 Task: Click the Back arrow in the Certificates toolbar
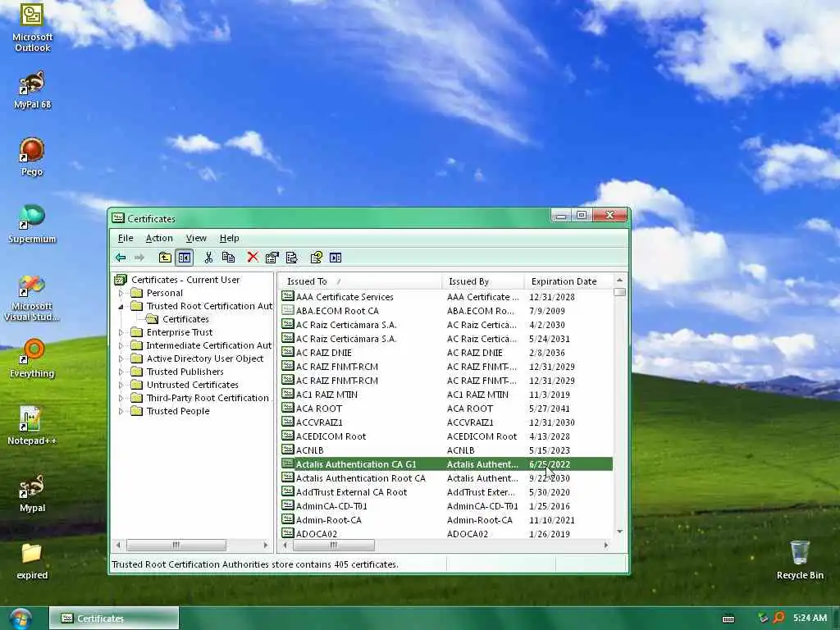(121, 258)
